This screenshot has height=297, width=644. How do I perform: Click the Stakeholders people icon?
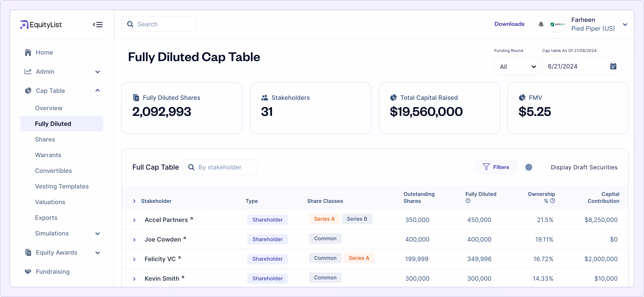[265, 98]
